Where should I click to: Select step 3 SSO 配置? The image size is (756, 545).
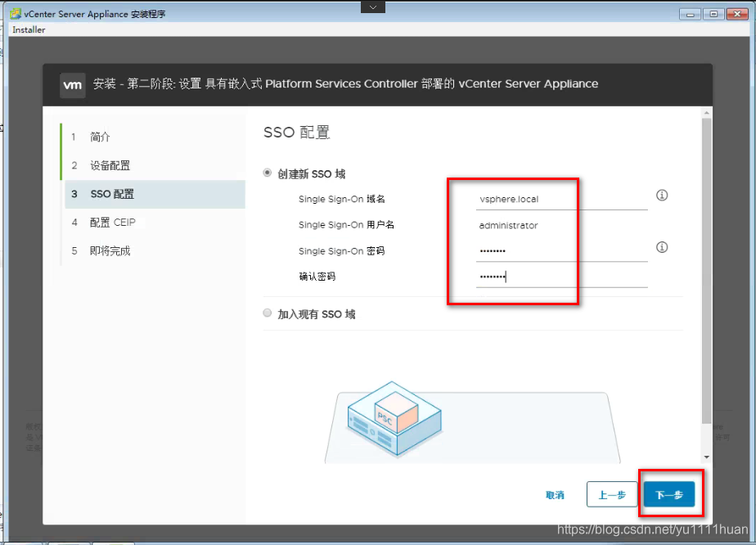(155, 194)
